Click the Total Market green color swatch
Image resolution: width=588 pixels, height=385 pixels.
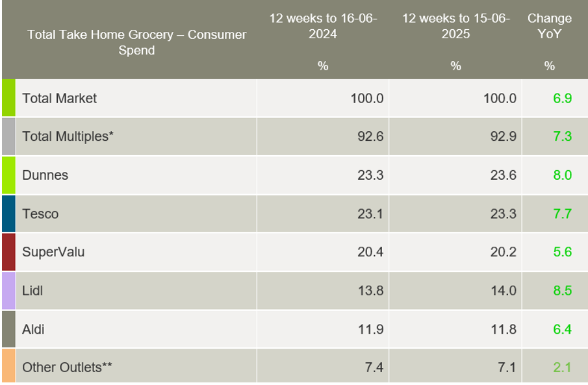pyautogui.click(x=8, y=98)
